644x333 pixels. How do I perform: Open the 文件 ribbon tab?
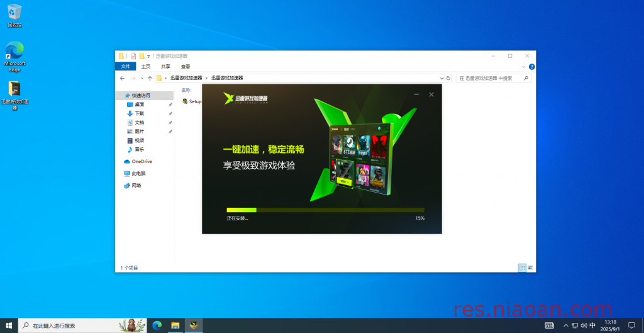[126, 67]
